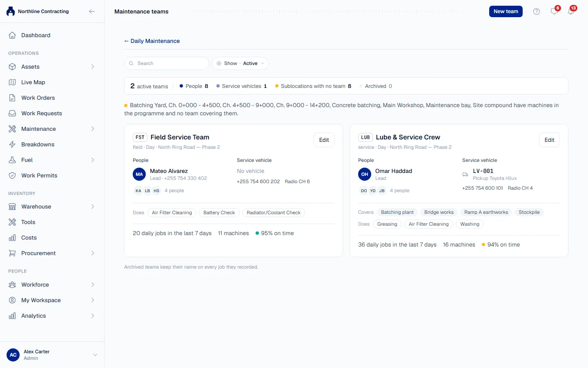Click the team Search field
This screenshot has height=368, width=588.
tap(167, 63)
